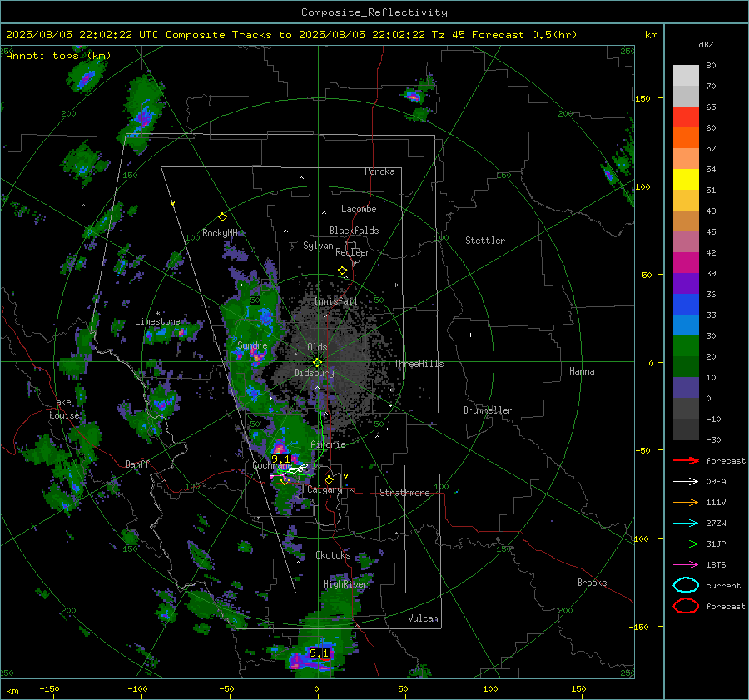Screen dimensions: 749x700
Task: Click the Okotoks city label
Action: click(333, 555)
